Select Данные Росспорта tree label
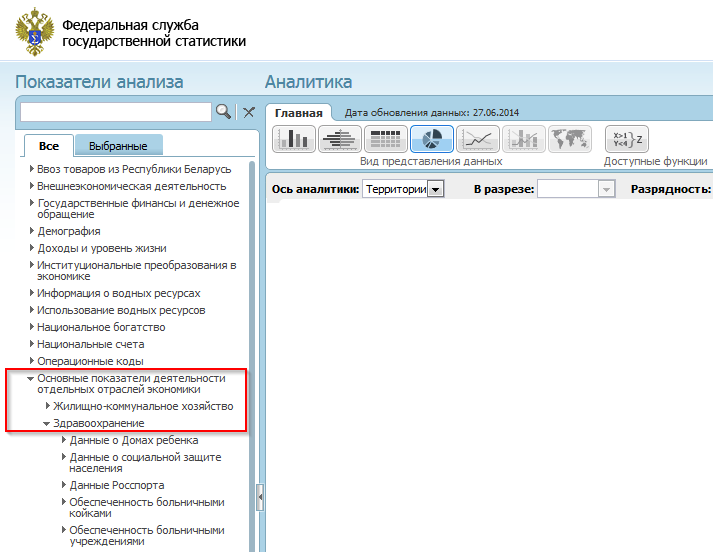This screenshot has width=713, height=552. [x=117, y=485]
